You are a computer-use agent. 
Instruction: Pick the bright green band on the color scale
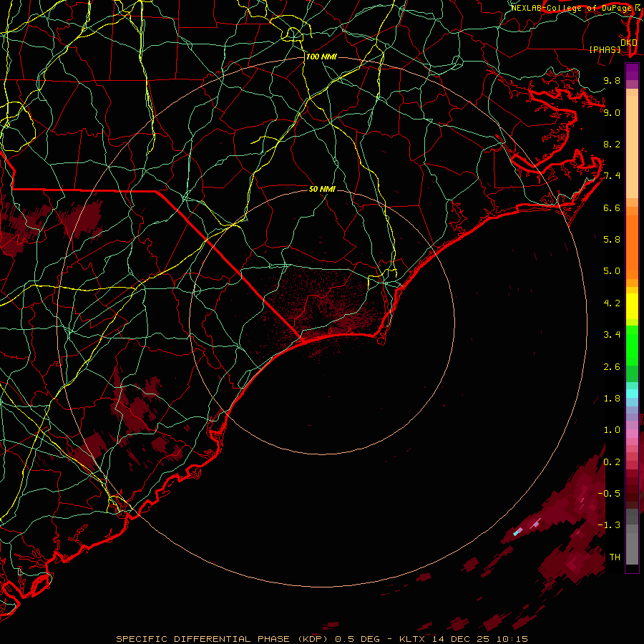(x=632, y=346)
